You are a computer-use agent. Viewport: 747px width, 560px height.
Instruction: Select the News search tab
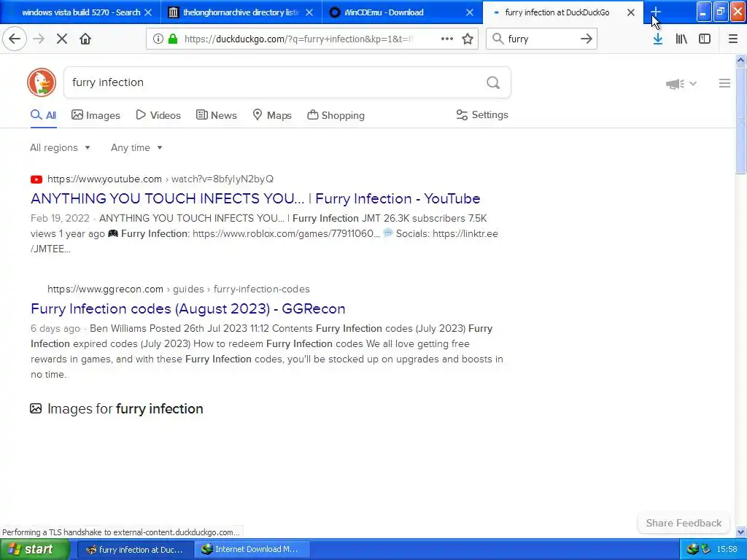(x=216, y=115)
